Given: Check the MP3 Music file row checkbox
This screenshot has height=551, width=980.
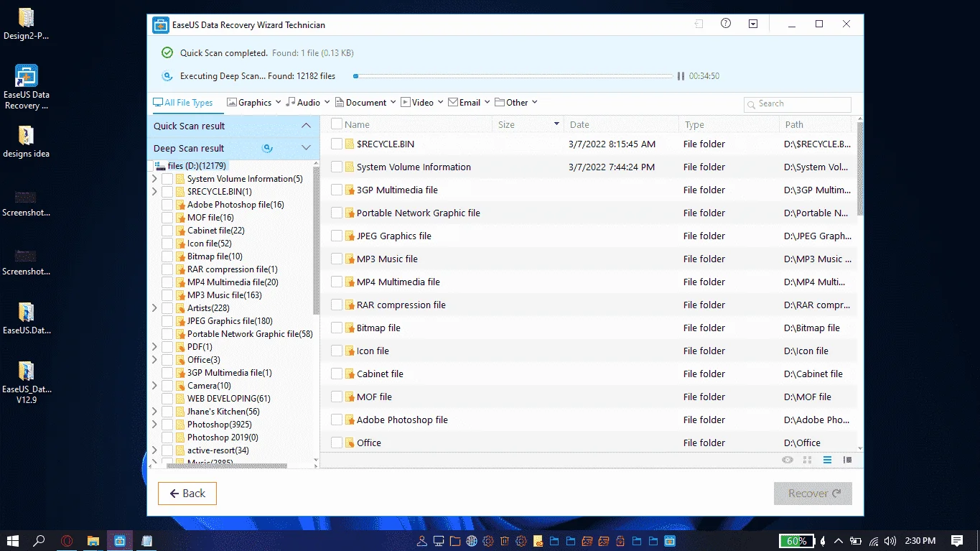Looking at the screenshot, I should point(336,259).
